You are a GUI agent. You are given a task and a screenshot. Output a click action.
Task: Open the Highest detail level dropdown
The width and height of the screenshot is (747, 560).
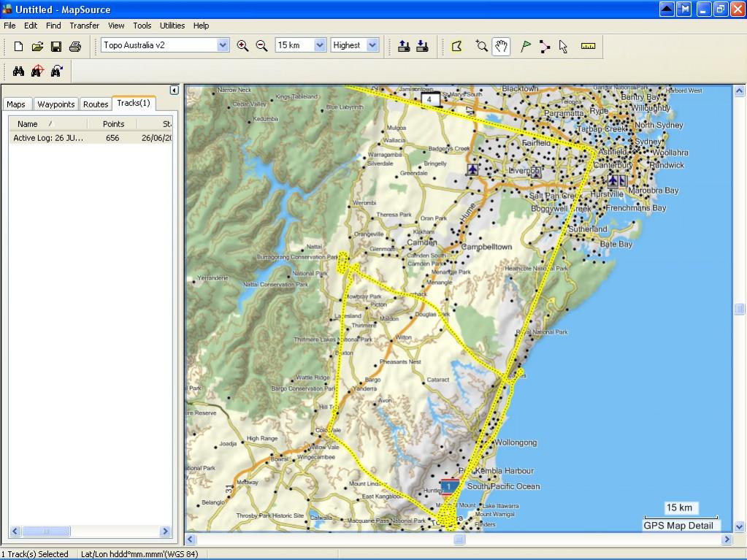click(372, 45)
